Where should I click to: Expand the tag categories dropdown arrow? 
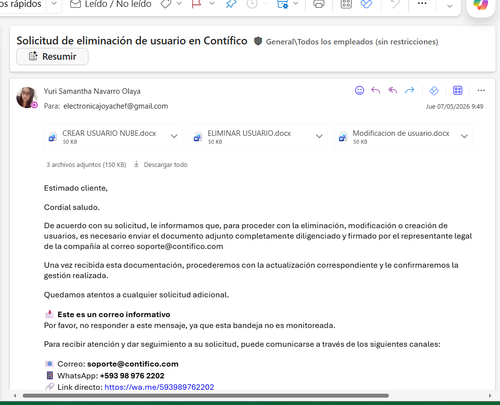click(179, 4)
